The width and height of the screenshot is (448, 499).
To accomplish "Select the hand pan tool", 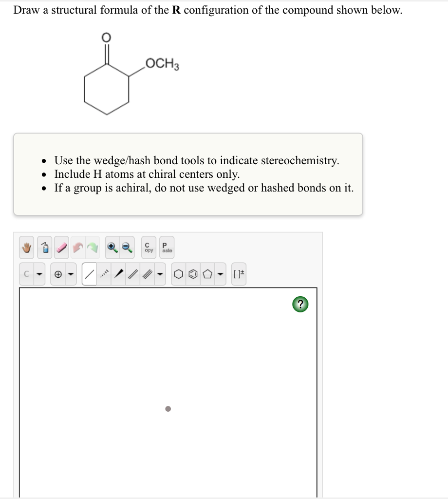I will coord(26,247).
